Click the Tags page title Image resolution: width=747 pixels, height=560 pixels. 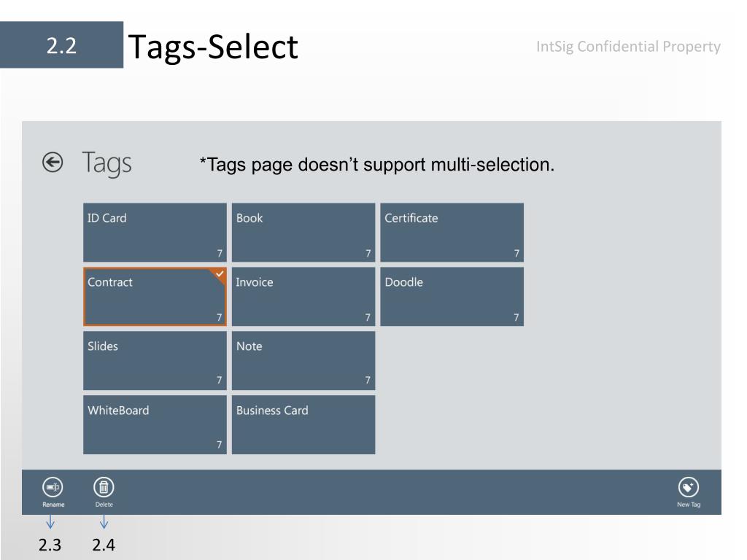coord(107,163)
